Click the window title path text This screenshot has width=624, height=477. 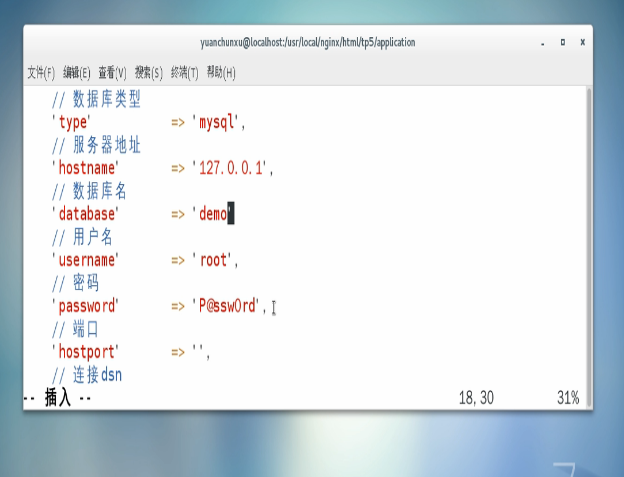(x=308, y=42)
